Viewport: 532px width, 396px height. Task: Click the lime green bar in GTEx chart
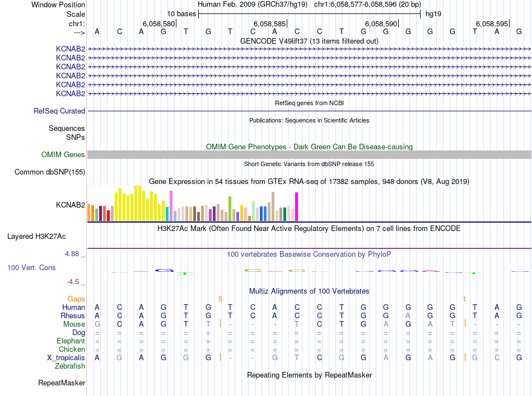(230, 209)
